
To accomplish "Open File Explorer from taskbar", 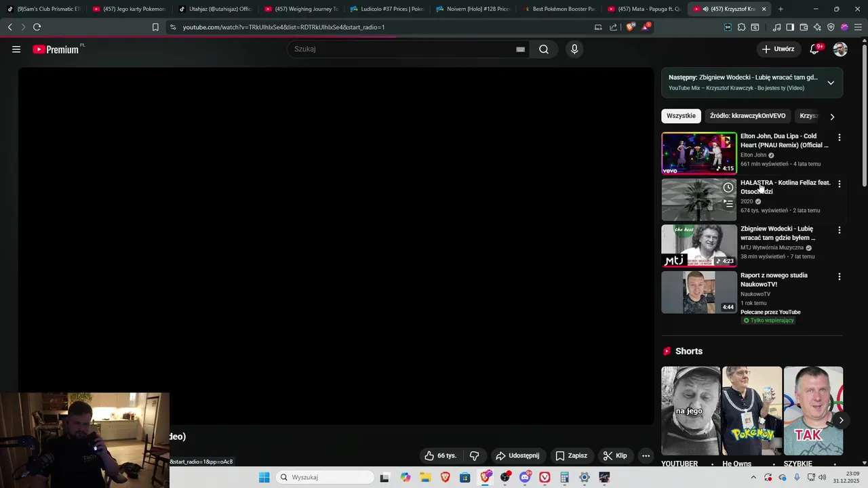I will click(425, 477).
